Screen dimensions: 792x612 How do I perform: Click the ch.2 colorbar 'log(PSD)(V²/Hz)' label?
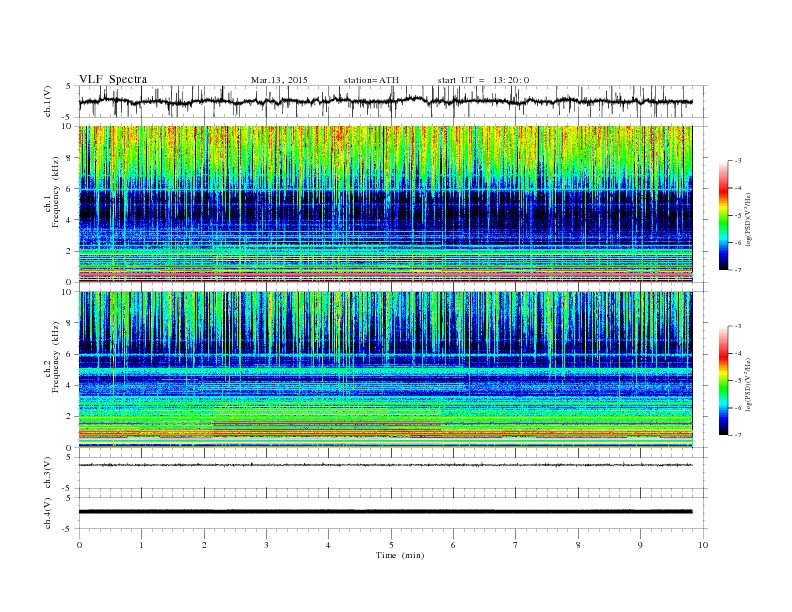(x=748, y=384)
